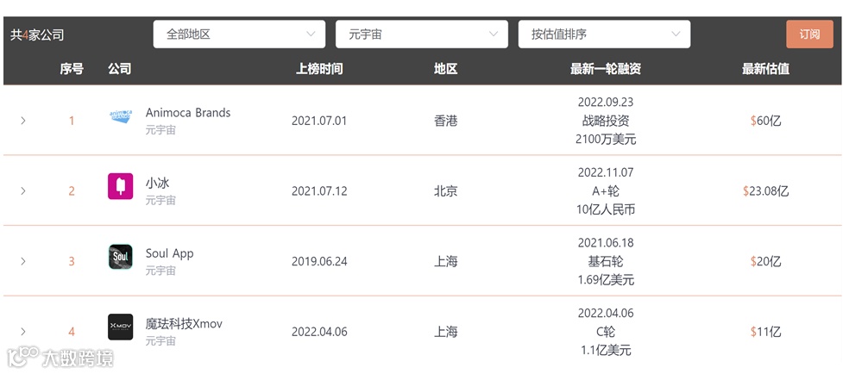This screenshot has width=868, height=374.
Task: Click the listing date 2021.07.01
Action: tap(319, 121)
